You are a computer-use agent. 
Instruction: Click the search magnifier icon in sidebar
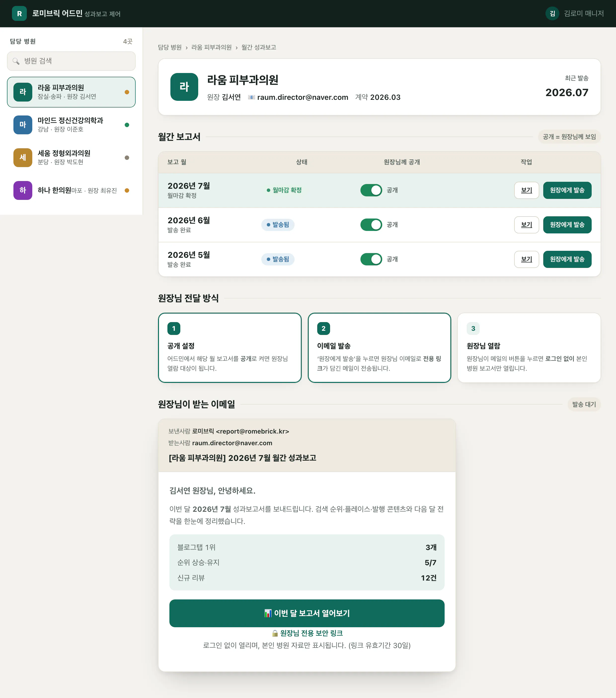(16, 61)
